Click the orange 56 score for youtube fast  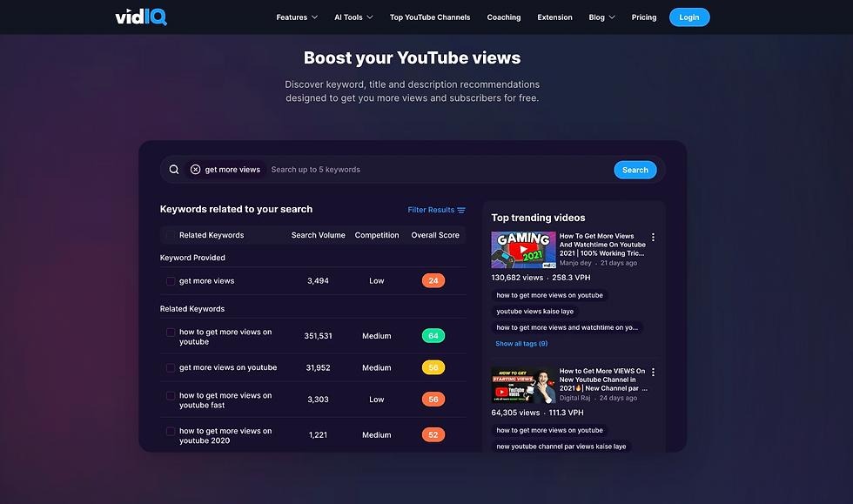pyautogui.click(x=433, y=399)
